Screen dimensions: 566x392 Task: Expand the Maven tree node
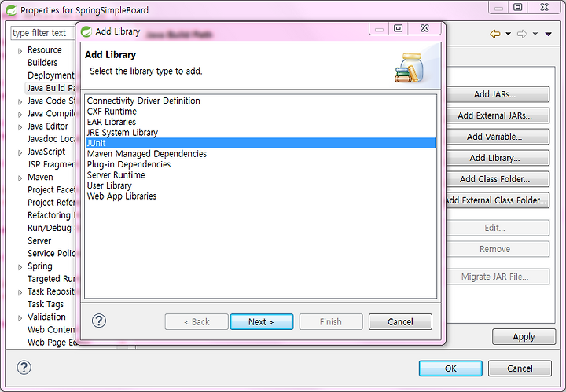coord(20,178)
